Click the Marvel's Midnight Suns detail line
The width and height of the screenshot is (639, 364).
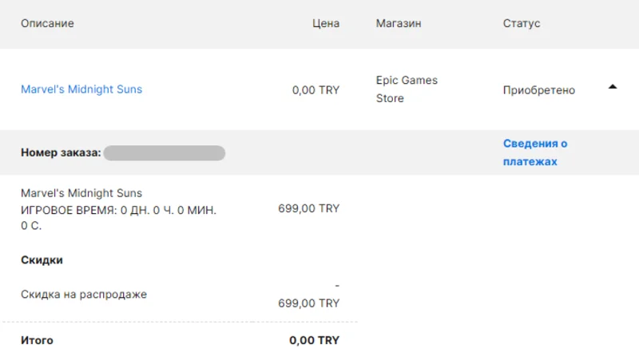coord(81,193)
